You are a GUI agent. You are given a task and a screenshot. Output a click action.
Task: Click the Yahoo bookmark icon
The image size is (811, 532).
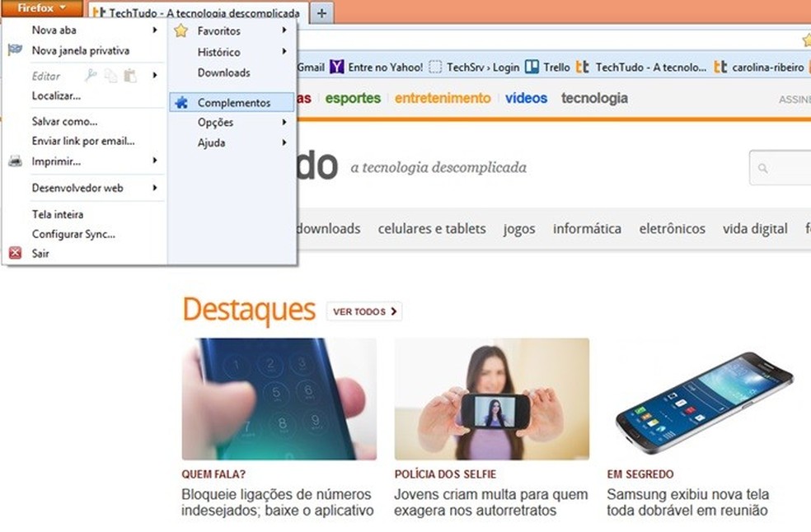(337, 67)
